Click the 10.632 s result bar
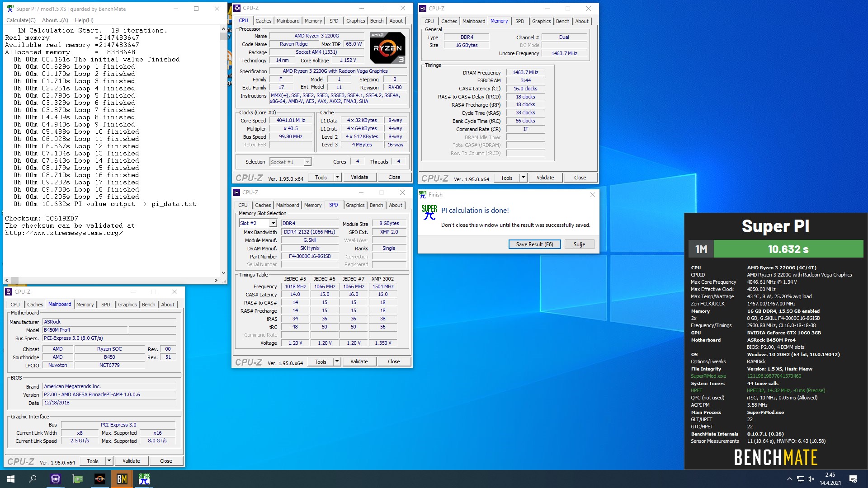 click(x=788, y=249)
